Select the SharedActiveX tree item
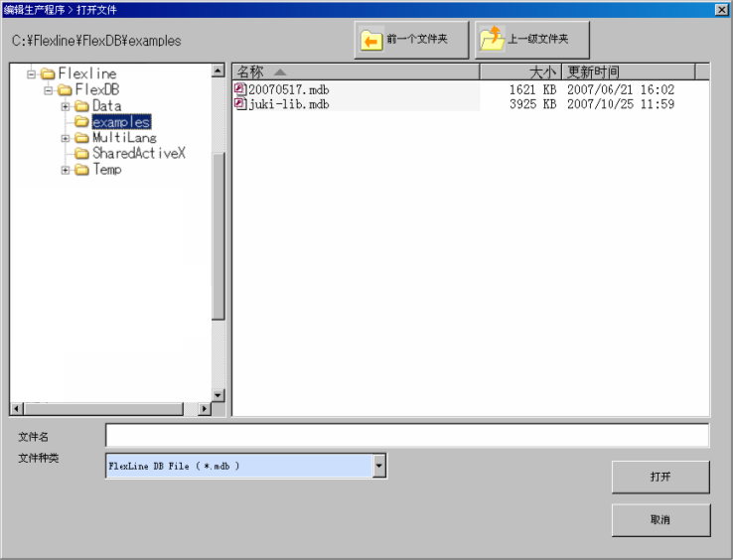 click(139, 153)
